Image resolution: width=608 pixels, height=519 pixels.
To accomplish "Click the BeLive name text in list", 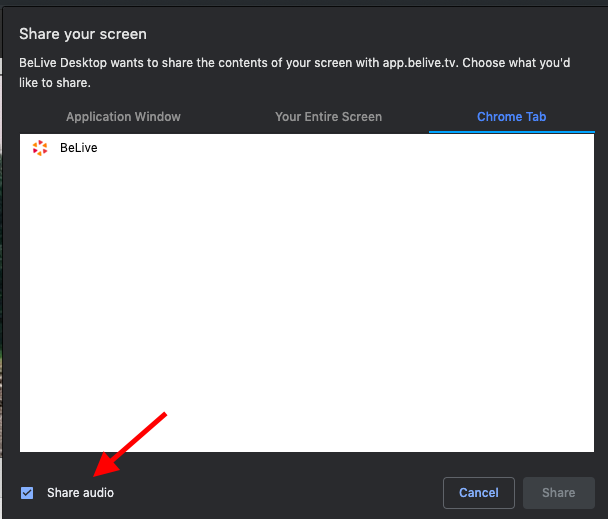I will tap(79, 148).
